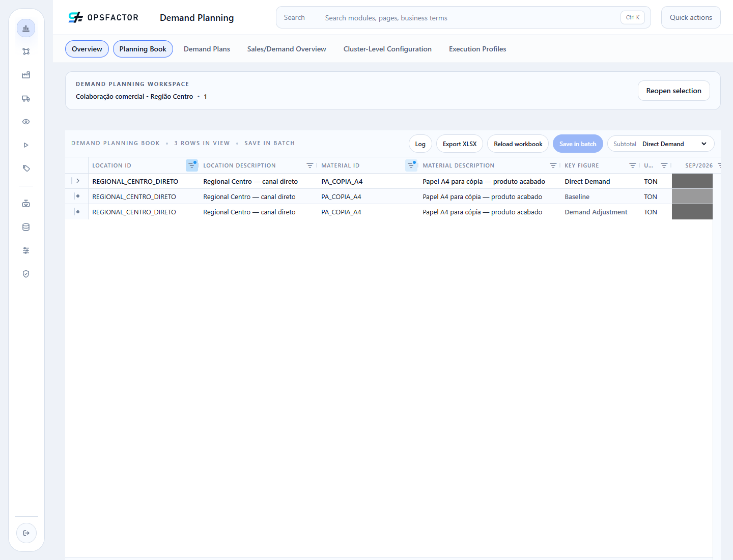The image size is (733, 560).
Task: Click the Save in batch button
Action: (578, 144)
